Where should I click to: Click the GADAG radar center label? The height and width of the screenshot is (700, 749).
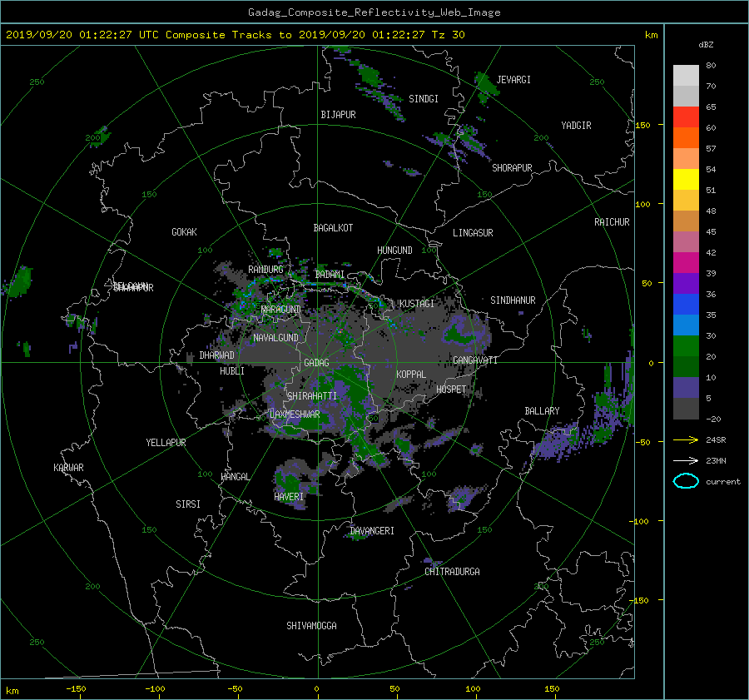pos(317,363)
